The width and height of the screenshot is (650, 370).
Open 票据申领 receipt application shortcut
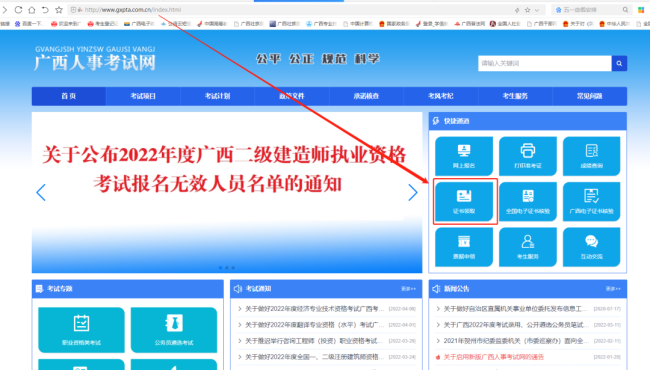(464, 247)
